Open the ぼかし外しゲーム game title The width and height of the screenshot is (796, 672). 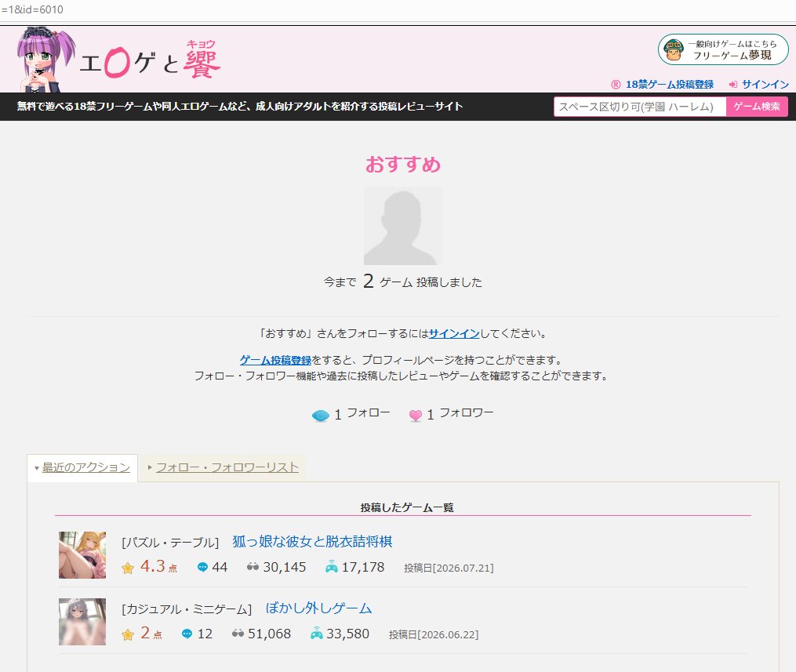click(319, 608)
